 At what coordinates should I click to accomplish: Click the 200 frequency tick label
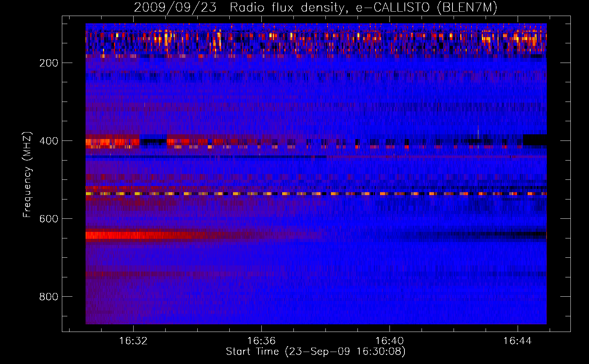tap(49, 63)
